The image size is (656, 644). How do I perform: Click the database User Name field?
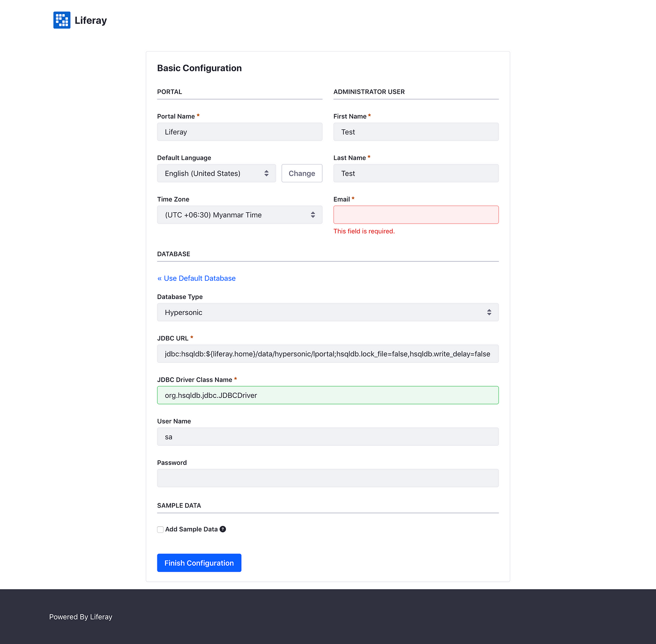[x=328, y=437]
